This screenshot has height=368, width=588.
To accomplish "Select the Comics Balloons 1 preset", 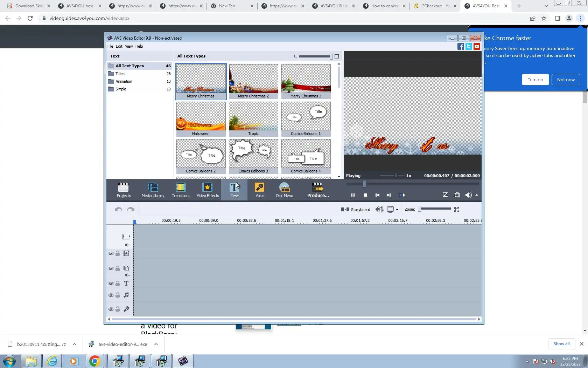I will click(306, 119).
